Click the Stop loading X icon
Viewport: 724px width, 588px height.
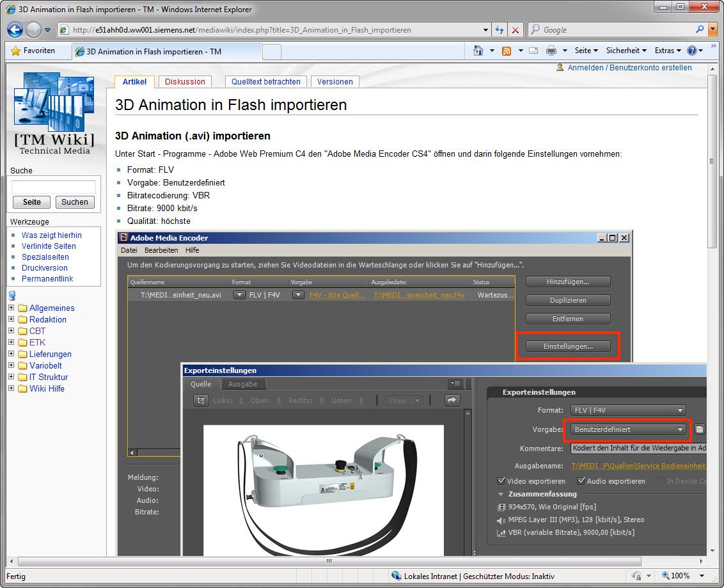(515, 30)
